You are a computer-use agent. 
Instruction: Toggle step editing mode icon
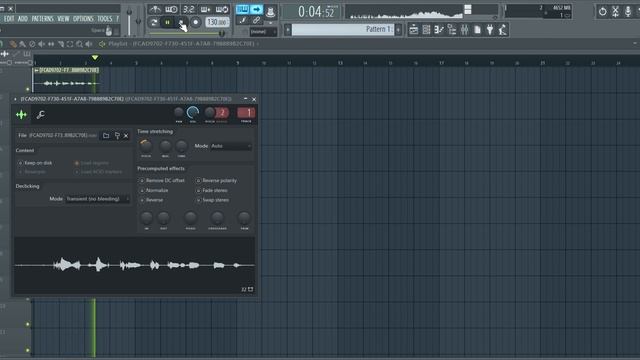[243, 20]
